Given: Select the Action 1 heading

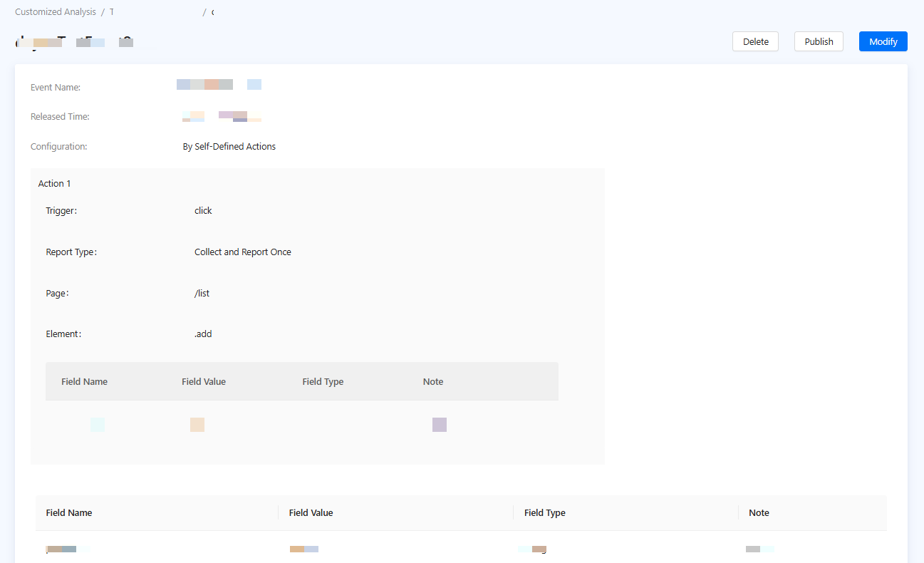Looking at the screenshot, I should [x=54, y=183].
